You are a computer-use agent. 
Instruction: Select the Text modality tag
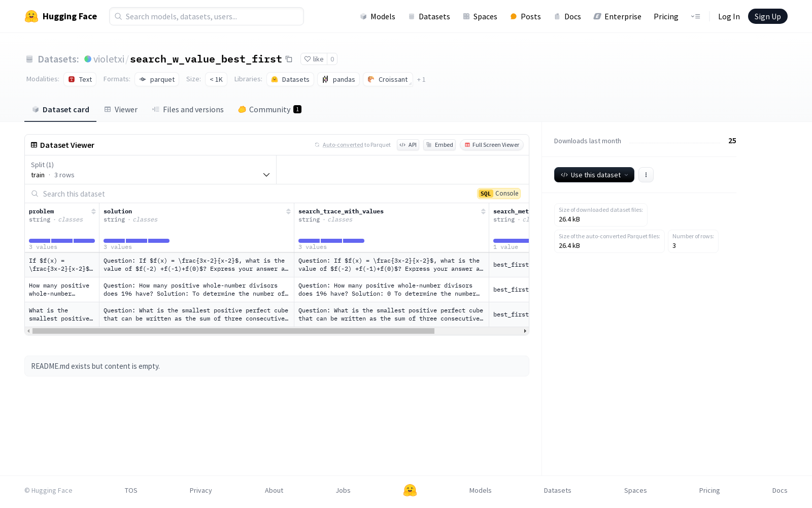tap(80, 79)
